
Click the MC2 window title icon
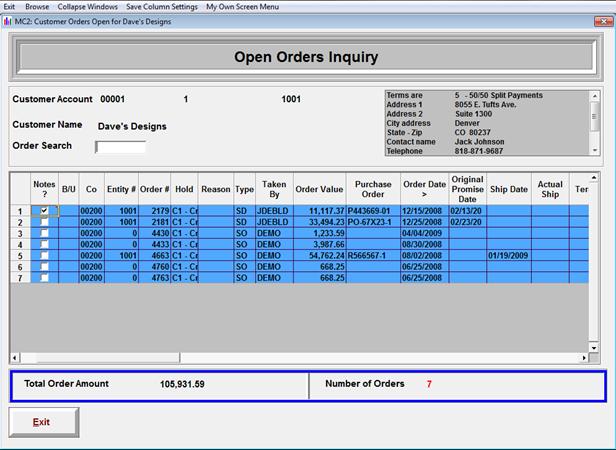pyautogui.click(x=7, y=22)
